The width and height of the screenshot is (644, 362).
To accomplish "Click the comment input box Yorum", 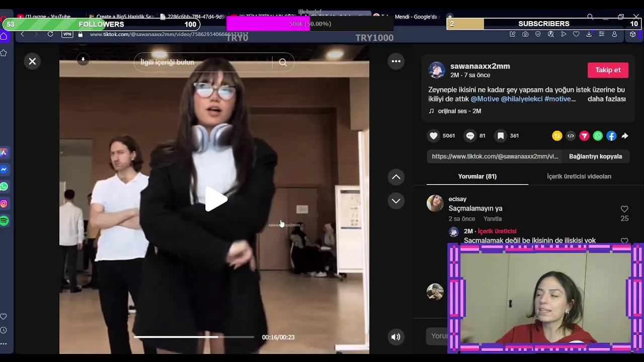I will tap(437, 336).
